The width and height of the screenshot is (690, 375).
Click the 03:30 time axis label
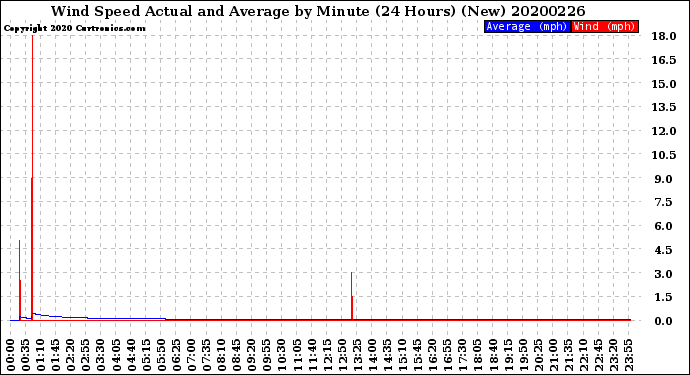click(x=101, y=355)
